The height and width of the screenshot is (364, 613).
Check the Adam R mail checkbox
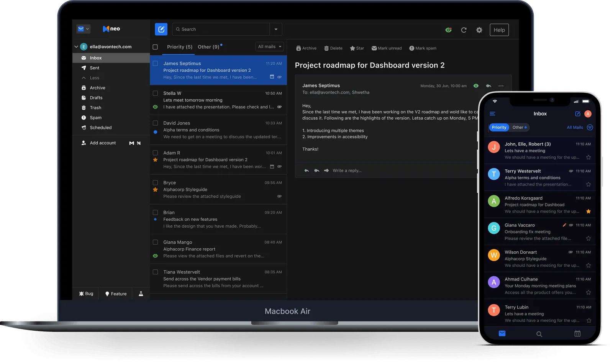click(155, 153)
